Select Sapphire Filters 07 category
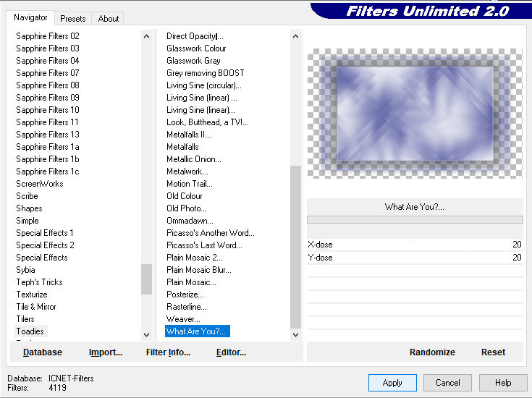 point(48,73)
